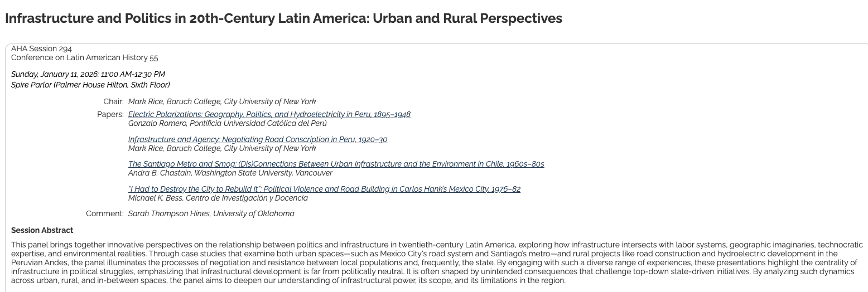Open the Infrastructure and Agency paper link
The width and height of the screenshot is (868, 292).
pyautogui.click(x=257, y=139)
